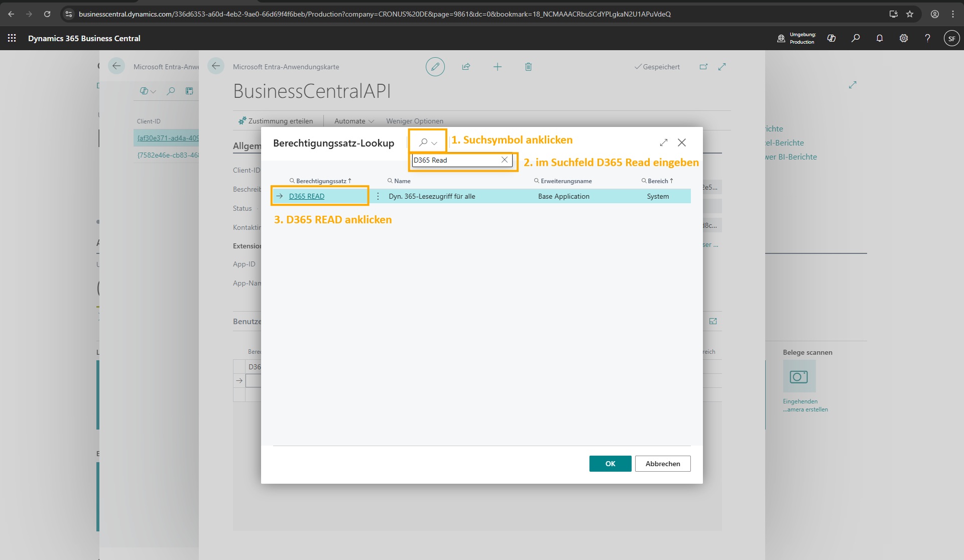Open the card in a new window
964x560 pixels.
pyautogui.click(x=703, y=67)
